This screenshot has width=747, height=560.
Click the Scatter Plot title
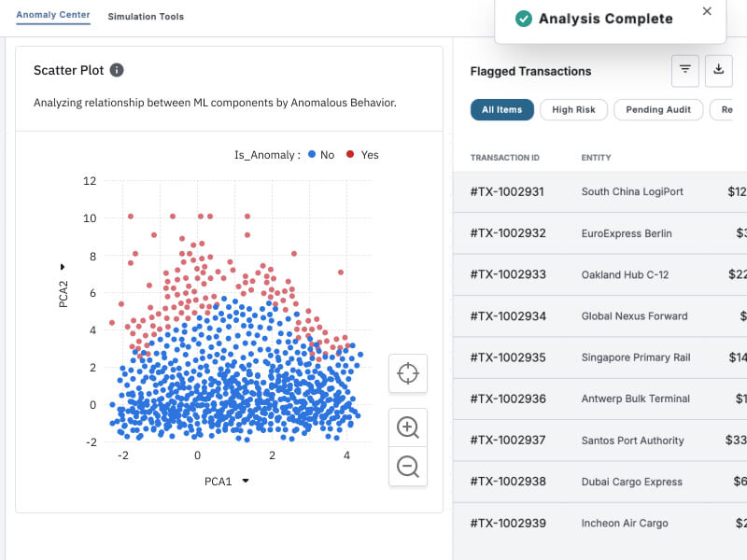68,71
